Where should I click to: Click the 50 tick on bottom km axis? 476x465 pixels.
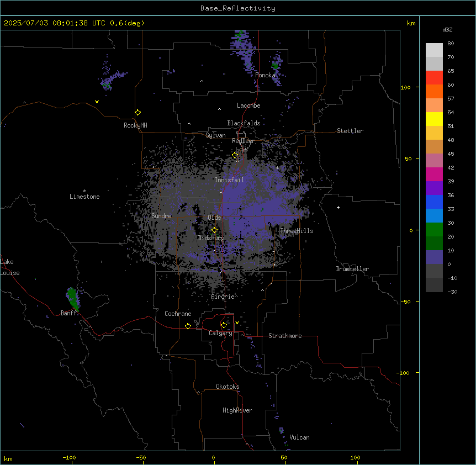click(284, 457)
